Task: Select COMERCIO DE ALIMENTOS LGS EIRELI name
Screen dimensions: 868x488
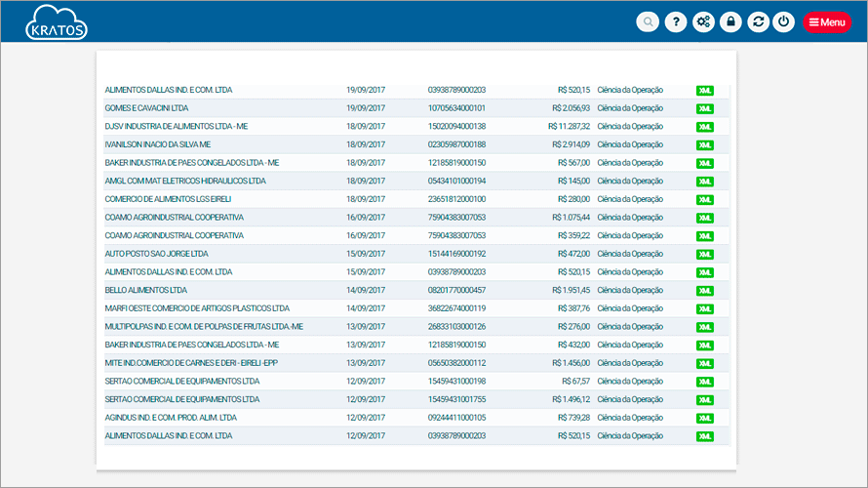Action: point(169,199)
